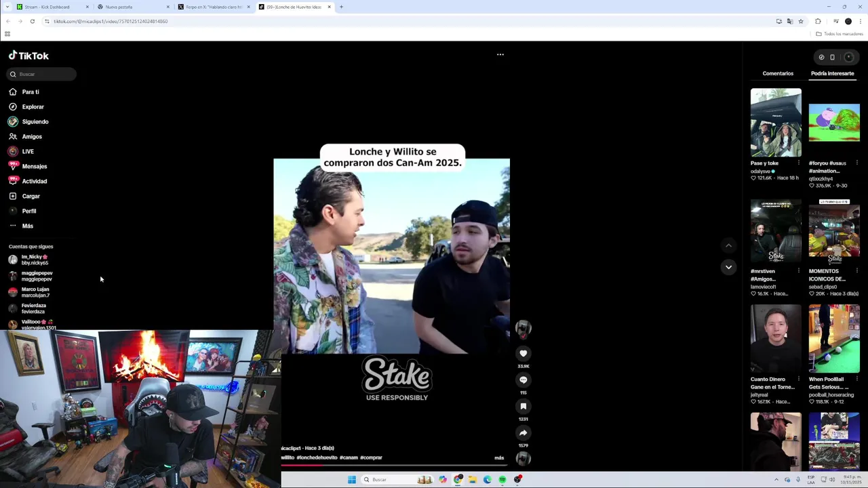Open profile avatar in TikTok top-right pill

coord(848,57)
